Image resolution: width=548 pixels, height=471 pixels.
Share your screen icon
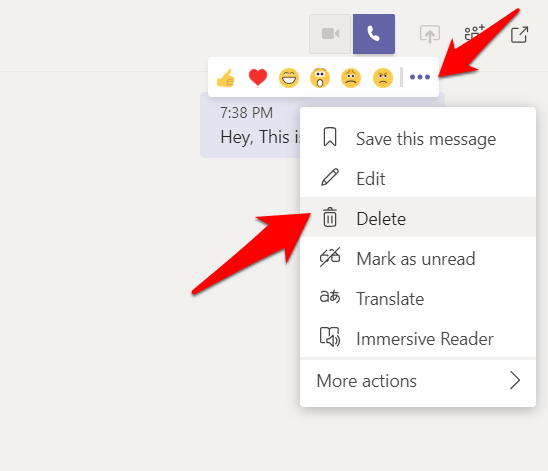point(430,34)
